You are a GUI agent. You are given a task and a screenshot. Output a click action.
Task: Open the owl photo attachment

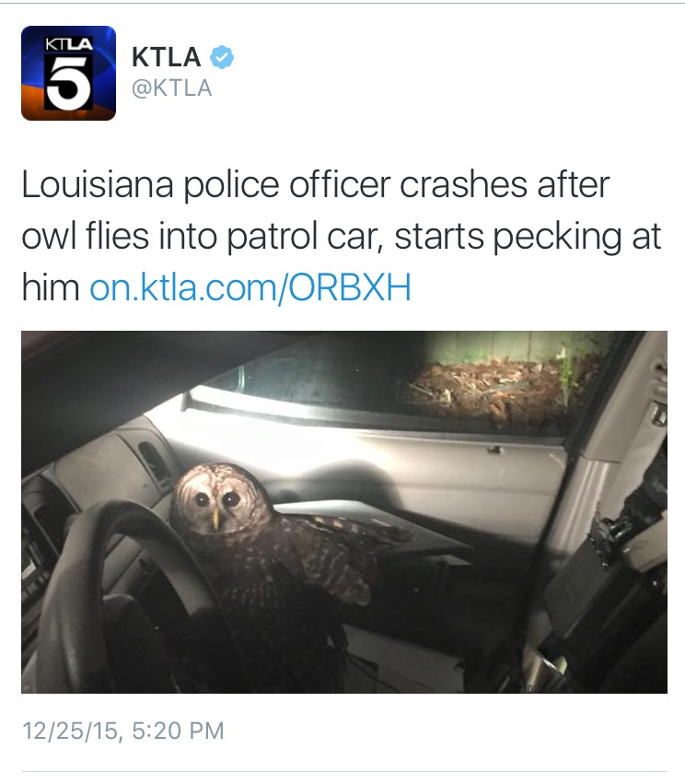click(344, 512)
